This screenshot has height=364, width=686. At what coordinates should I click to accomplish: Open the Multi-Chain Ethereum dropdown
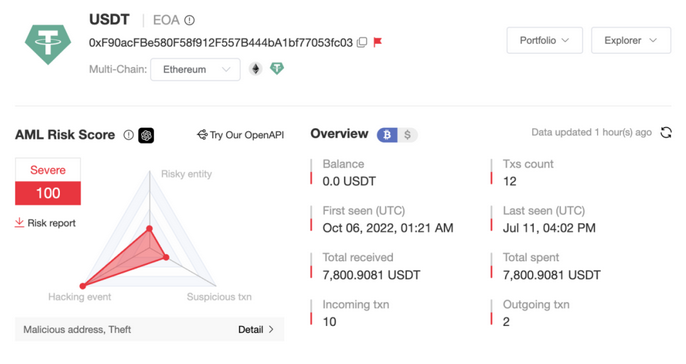195,70
